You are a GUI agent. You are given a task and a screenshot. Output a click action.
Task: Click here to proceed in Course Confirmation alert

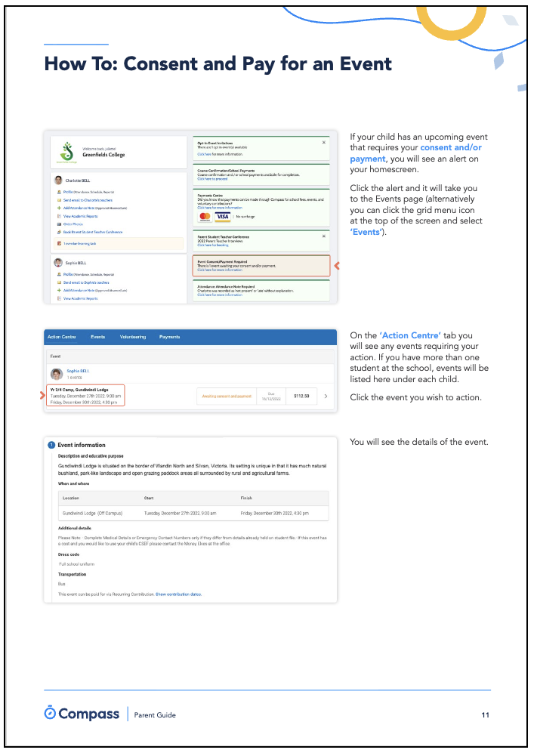[212, 179]
